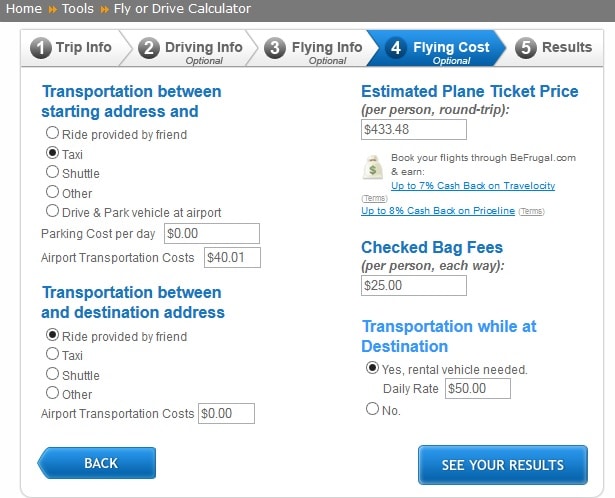Click the step 2 Driving Info circle
This screenshot has width=615, height=498.
149,48
